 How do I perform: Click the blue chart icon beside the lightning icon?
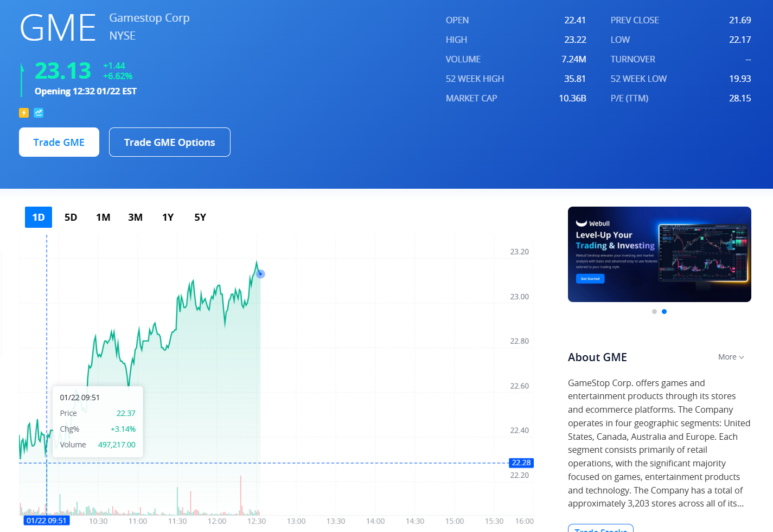(x=39, y=113)
